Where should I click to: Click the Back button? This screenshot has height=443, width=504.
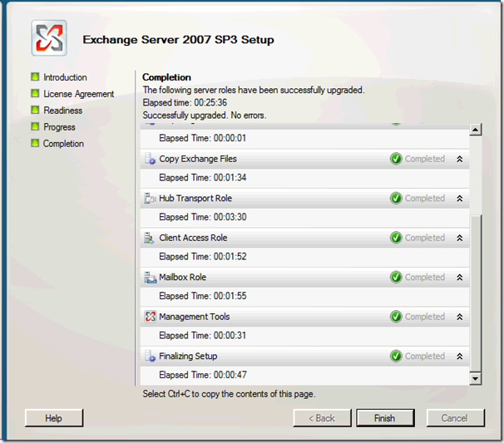pos(322,418)
